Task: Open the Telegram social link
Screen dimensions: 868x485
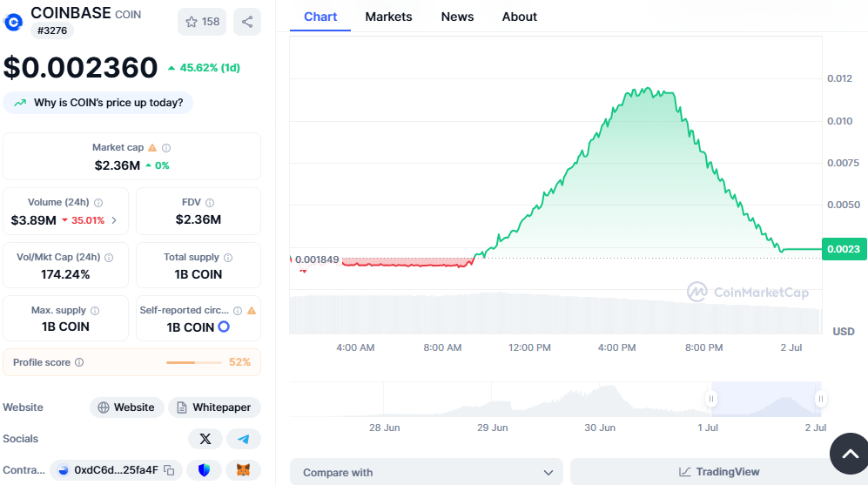Action: (244, 439)
